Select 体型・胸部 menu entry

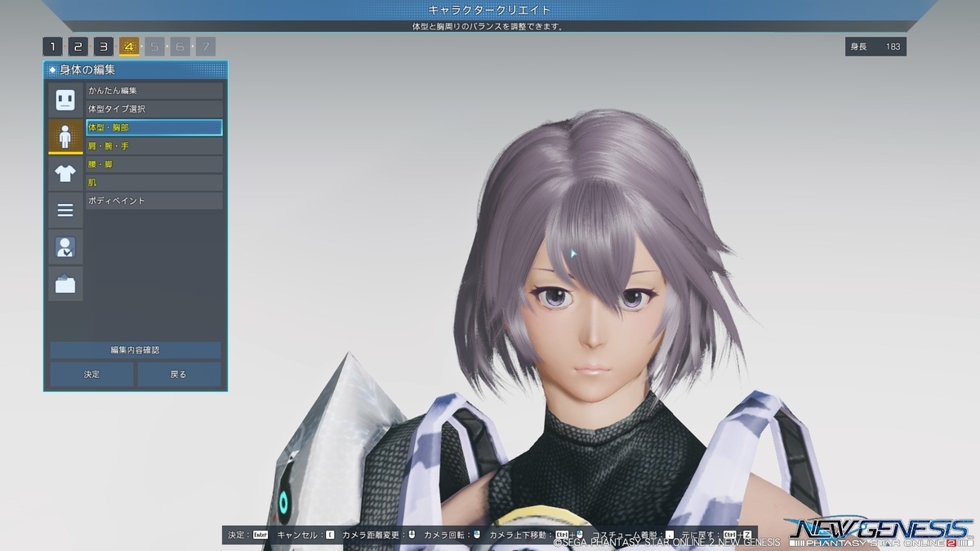point(154,127)
